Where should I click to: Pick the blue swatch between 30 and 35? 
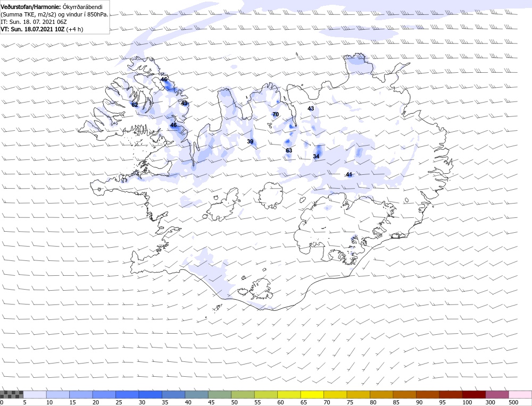point(151,394)
